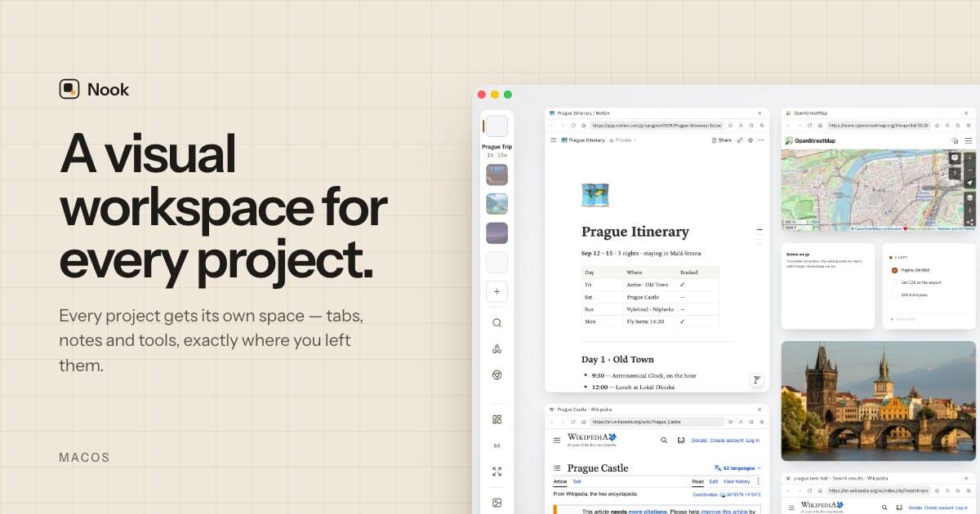Click the round floating button in Notion page corner
Screen dimensions: 980x514
[757, 380]
